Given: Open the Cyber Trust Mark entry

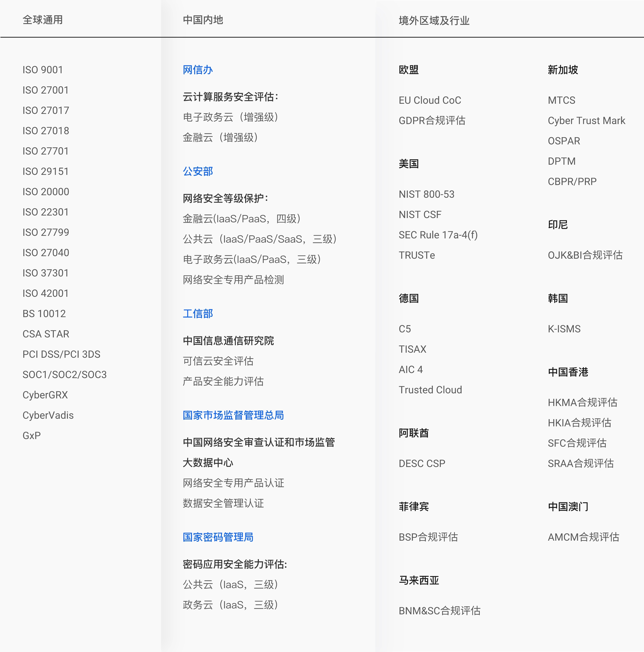Looking at the screenshot, I should coord(586,120).
